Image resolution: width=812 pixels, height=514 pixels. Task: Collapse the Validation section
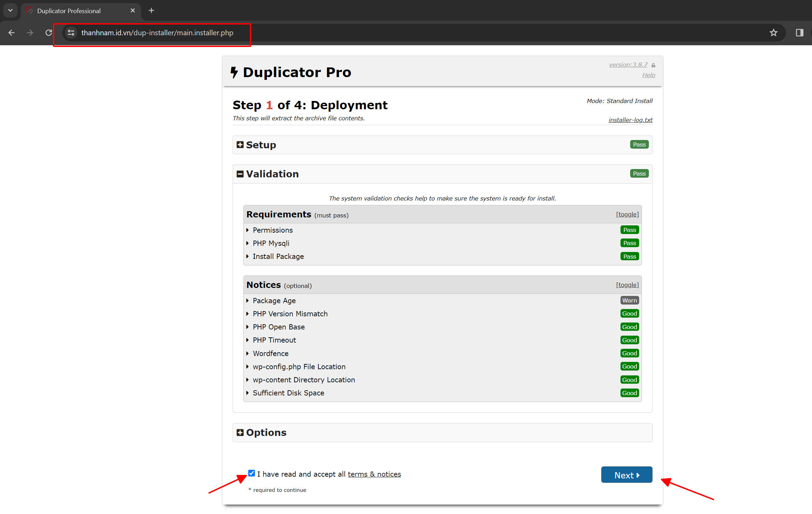pyautogui.click(x=240, y=174)
